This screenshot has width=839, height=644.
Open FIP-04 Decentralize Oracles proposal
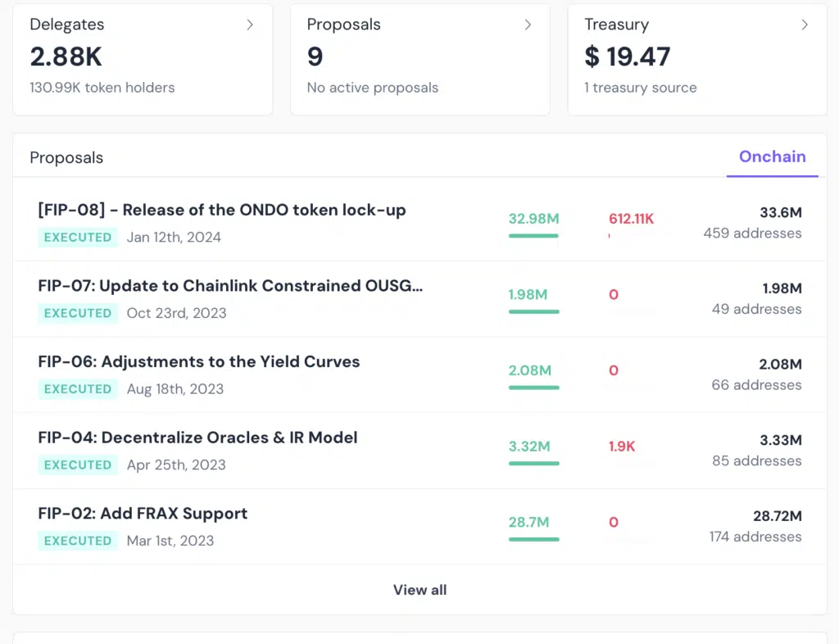click(197, 438)
